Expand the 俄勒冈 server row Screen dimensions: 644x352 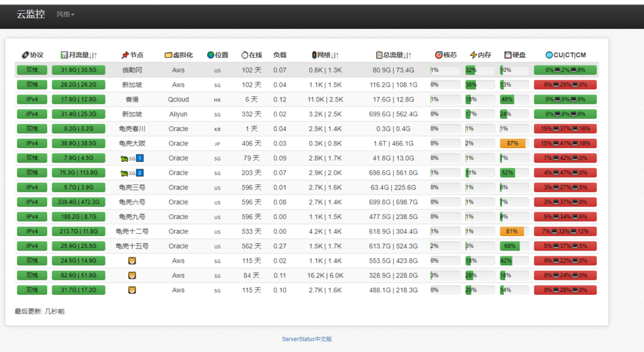coord(132,70)
